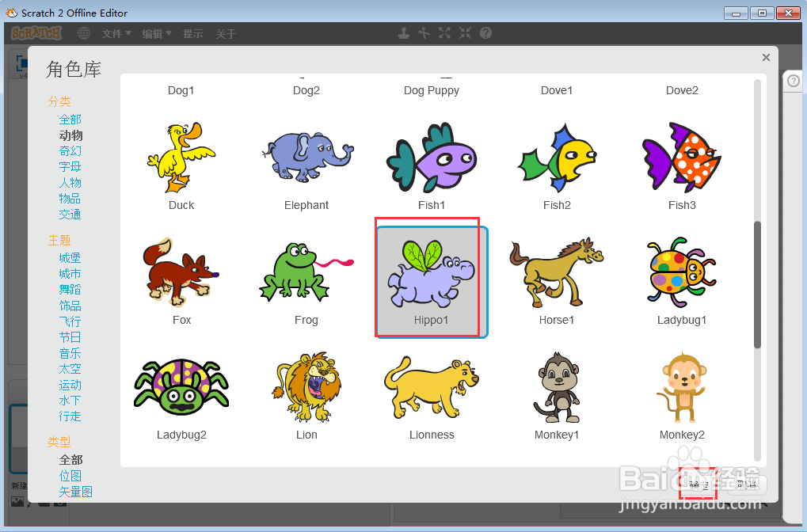Viewport: 807px width, 532px height.
Task: Filter by 节日 theme
Action: [70, 337]
